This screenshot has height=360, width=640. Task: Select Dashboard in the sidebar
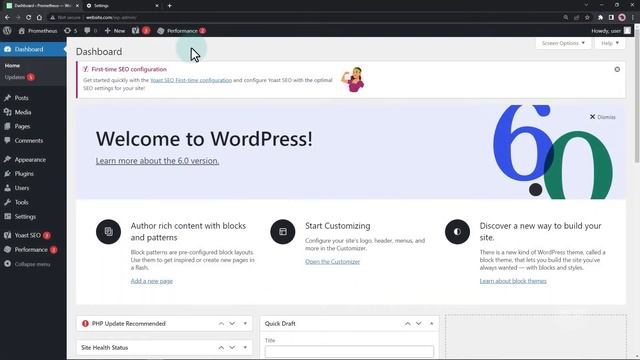(x=33, y=49)
